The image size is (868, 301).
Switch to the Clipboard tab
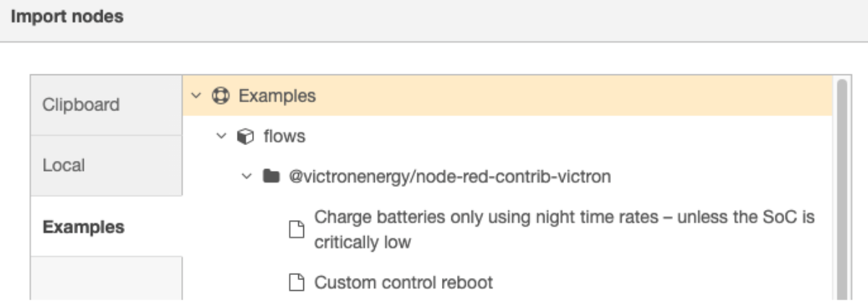81,105
